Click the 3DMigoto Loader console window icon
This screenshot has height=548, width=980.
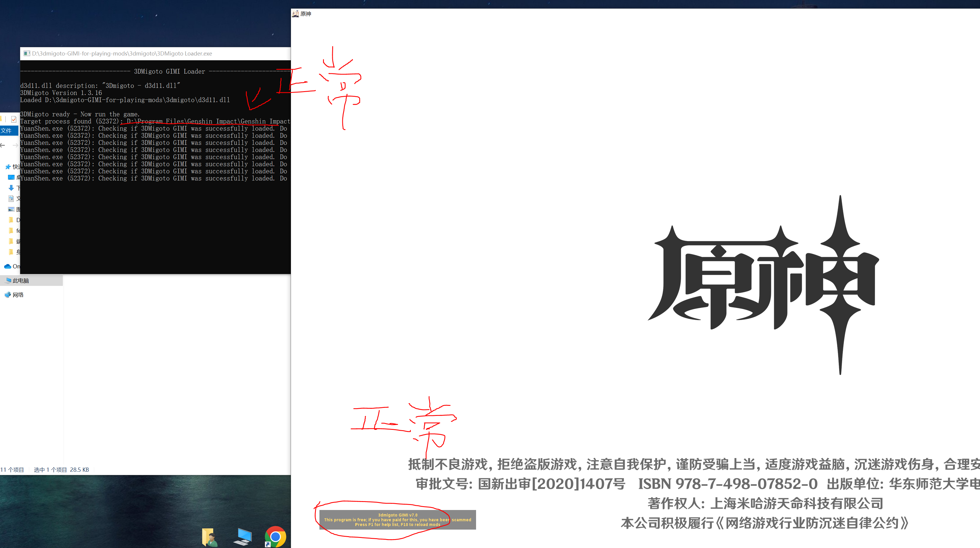click(x=27, y=53)
